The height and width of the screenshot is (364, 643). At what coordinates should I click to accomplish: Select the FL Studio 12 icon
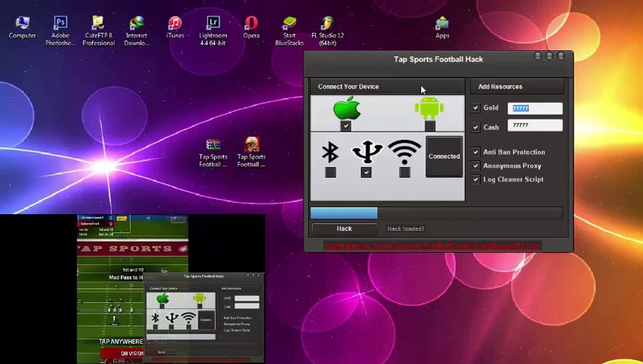pyautogui.click(x=328, y=31)
